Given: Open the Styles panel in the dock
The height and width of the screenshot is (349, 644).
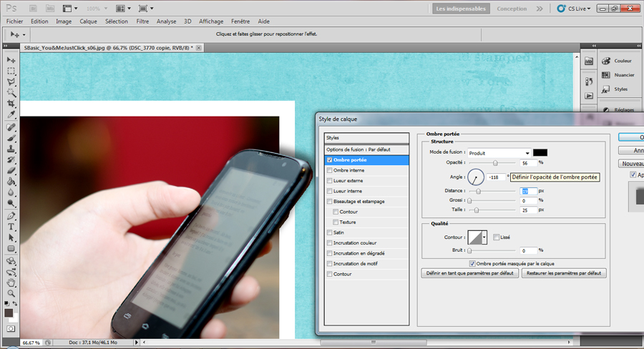Looking at the screenshot, I should (615, 89).
